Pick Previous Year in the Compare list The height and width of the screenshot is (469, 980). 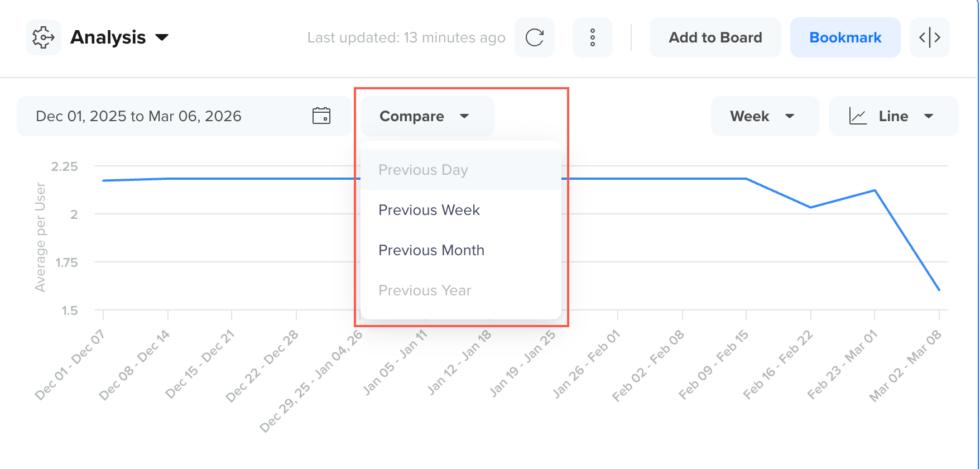[x=425, y=290]
